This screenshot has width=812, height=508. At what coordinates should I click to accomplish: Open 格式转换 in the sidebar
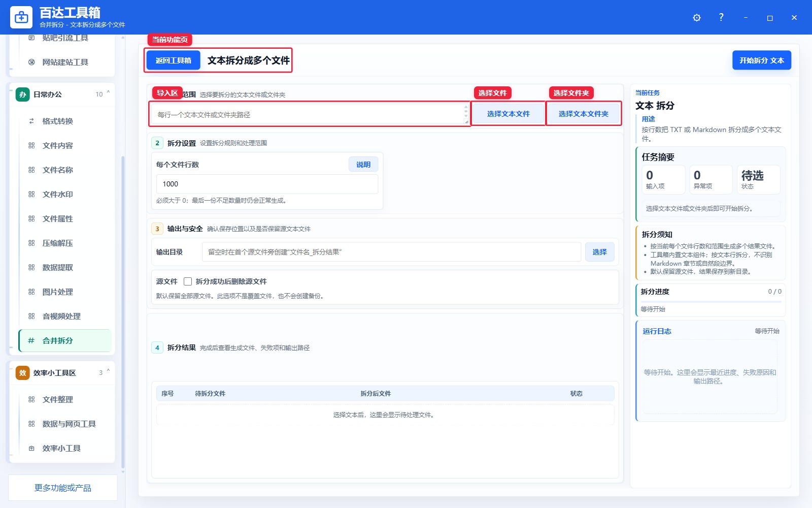point(65,121)
